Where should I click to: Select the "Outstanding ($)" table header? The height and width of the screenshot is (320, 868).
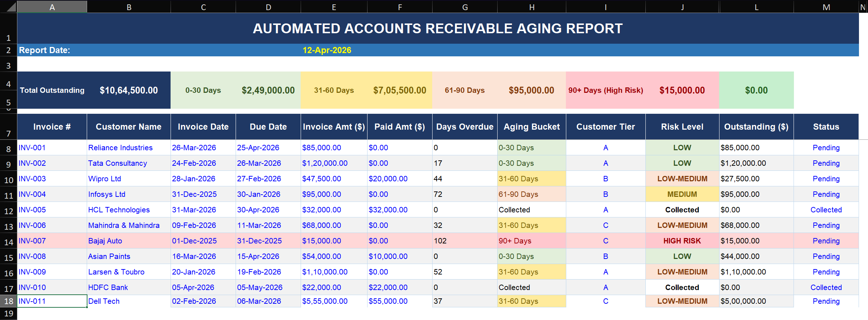[x=756, y=127]
